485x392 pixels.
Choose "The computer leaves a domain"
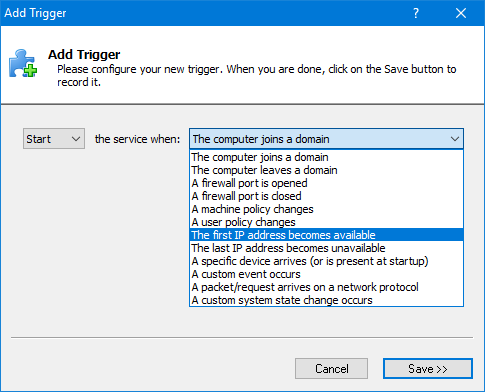click(326, 170)
